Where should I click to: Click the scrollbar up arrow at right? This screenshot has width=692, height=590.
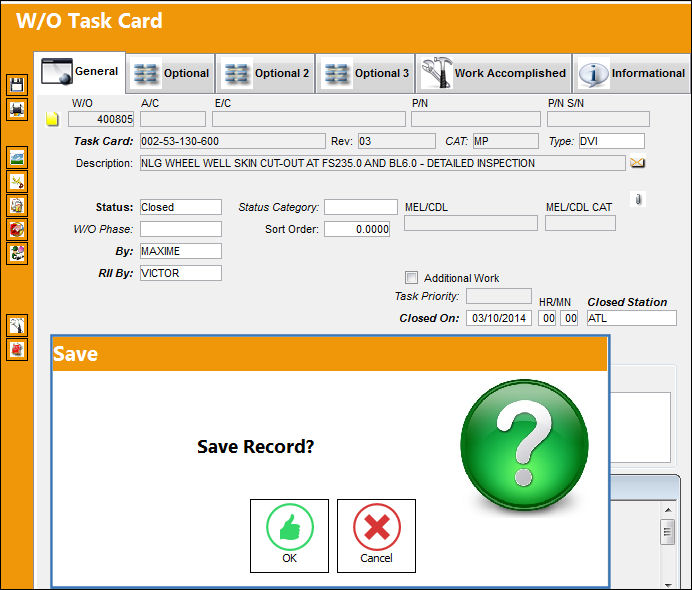[x=668, y=510]
